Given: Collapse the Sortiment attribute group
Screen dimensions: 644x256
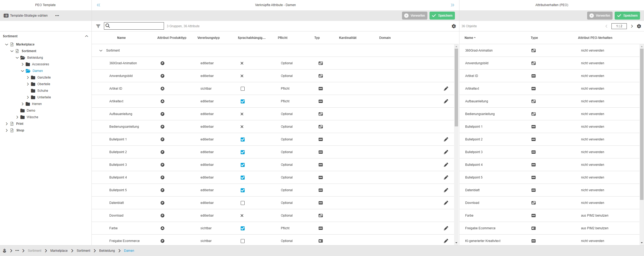Looking at the screenshot, I should (x=101, y=51).
